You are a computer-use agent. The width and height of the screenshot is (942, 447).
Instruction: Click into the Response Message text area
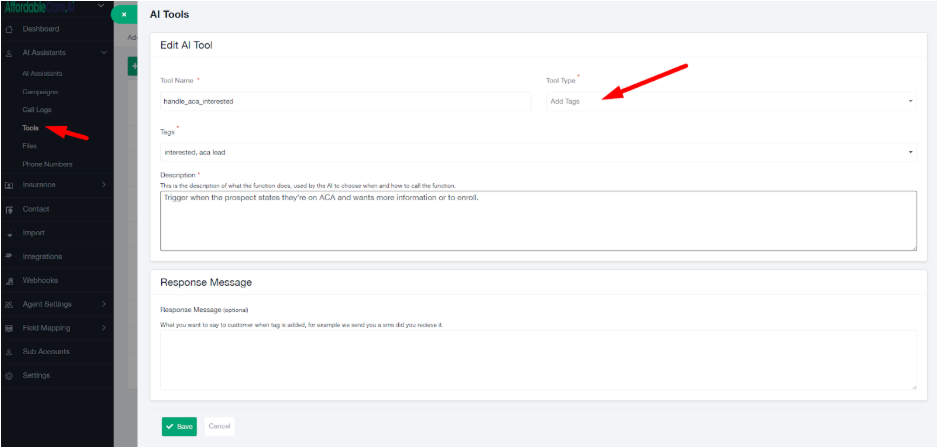click(538, 360)
